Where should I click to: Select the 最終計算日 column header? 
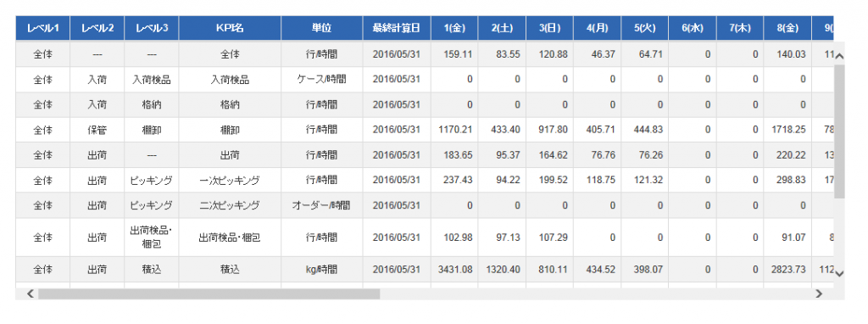pos(397,28)
